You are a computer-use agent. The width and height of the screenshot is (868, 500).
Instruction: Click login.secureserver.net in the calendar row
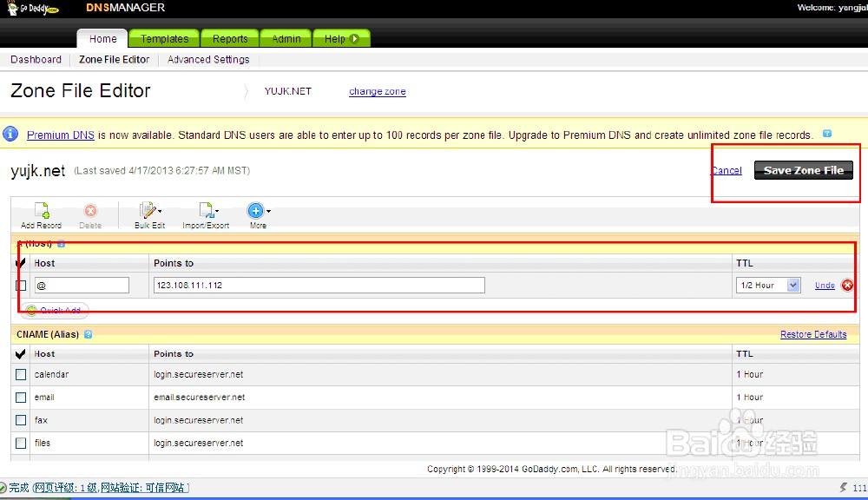tap(199, 374)
